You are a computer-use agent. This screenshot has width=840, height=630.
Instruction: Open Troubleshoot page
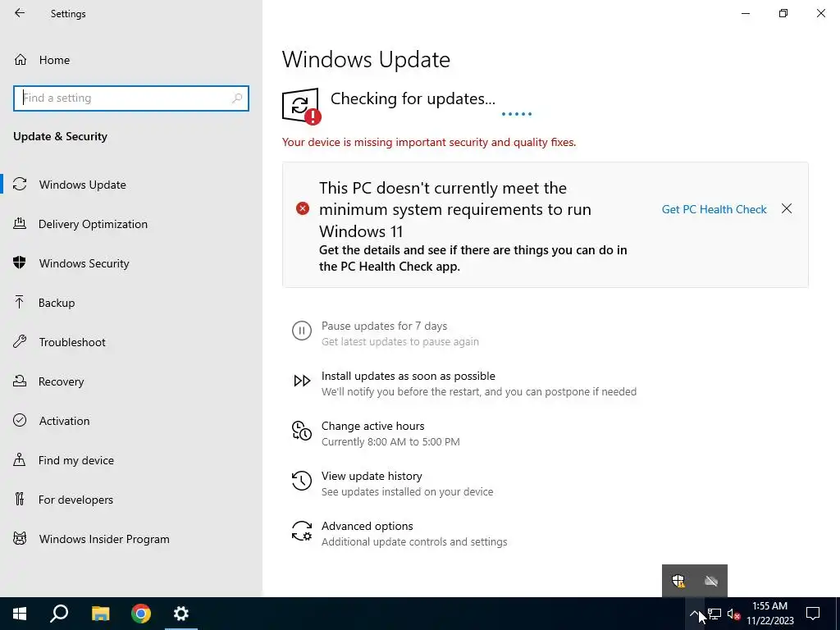click(131, 342)
